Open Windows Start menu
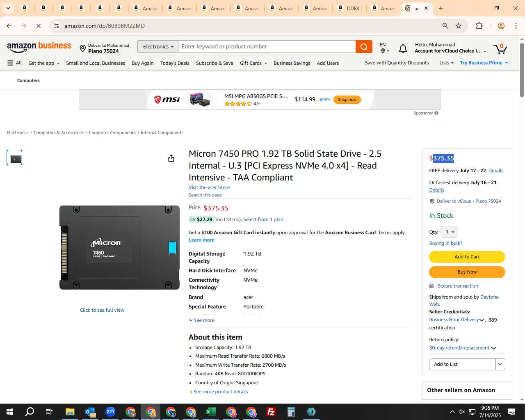Image resolution: width=525 pixels, height=420 pixels. pos(10,412)
